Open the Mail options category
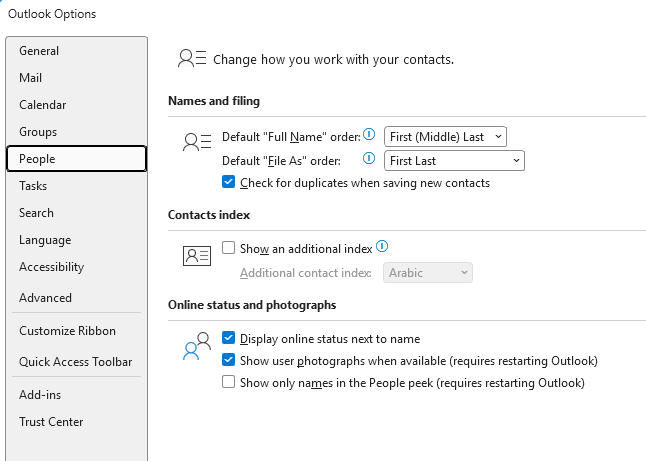This screenshot has width=646, height=461. coord(77,78)
